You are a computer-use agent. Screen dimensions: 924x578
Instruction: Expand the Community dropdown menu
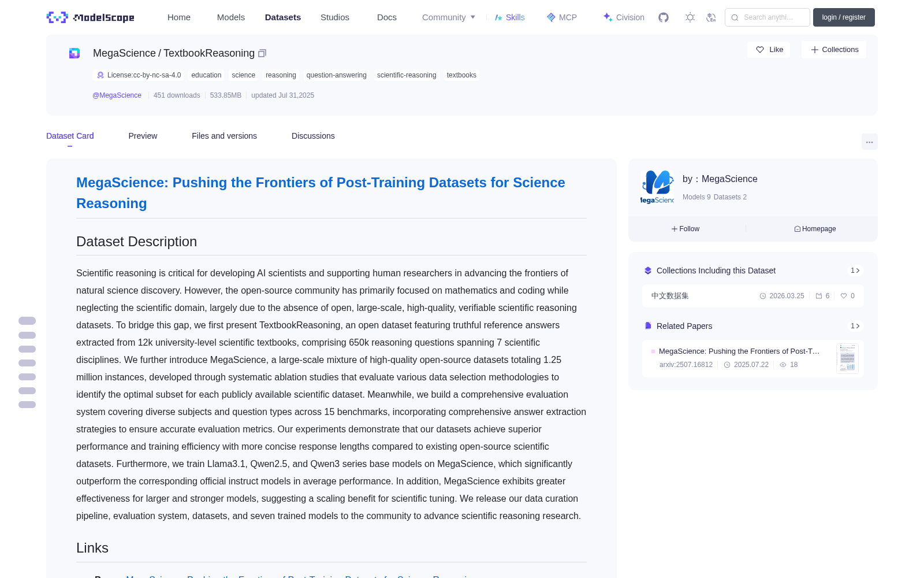click(x=449, y=17)
